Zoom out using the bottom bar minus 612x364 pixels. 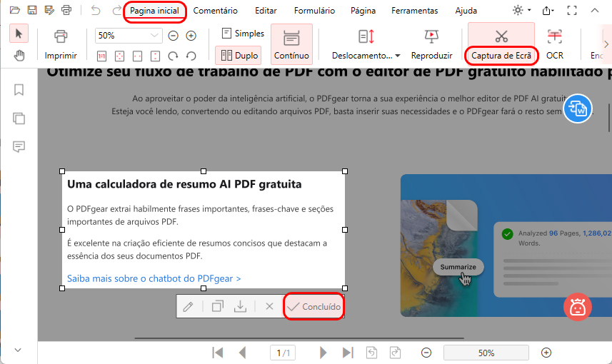[x=426, y=353]
